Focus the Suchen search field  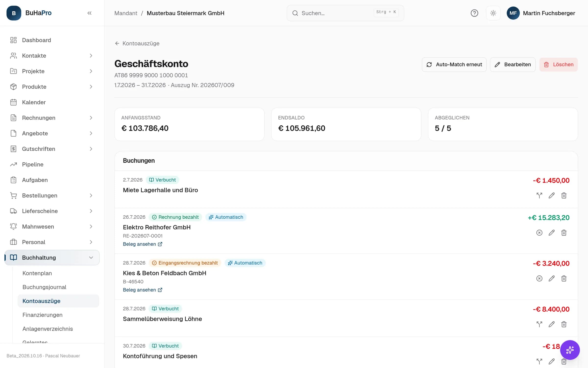click(345, 13)
